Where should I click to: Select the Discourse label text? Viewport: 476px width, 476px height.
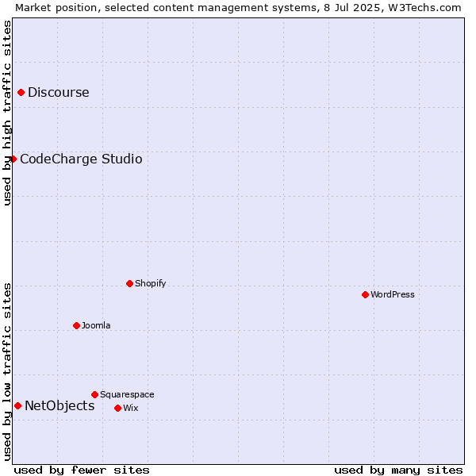[59, 92]
